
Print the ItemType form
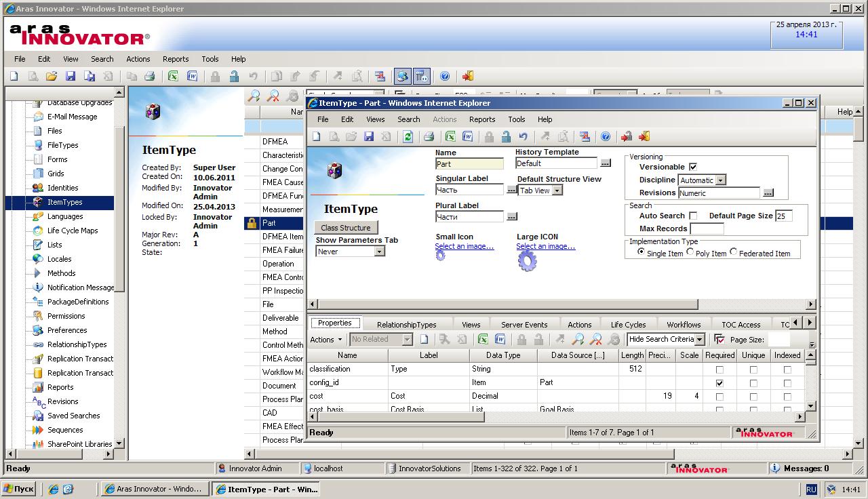427,136
